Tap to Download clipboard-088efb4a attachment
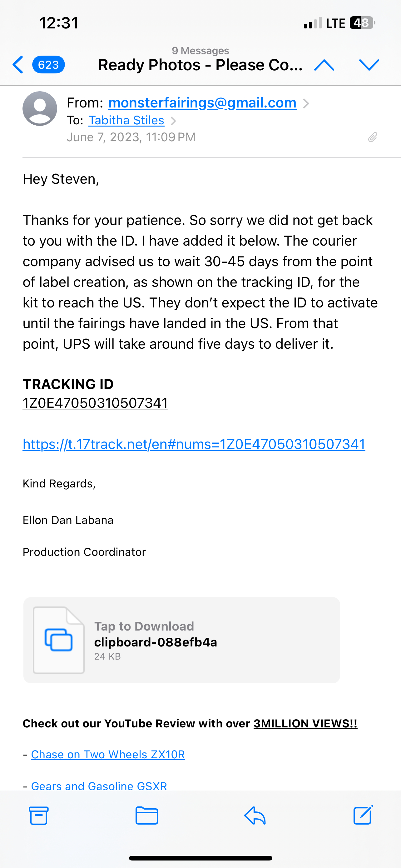Image resolution: width=401 pixels, height=868 pixels. pyautogui.click(x=181, y=640)
